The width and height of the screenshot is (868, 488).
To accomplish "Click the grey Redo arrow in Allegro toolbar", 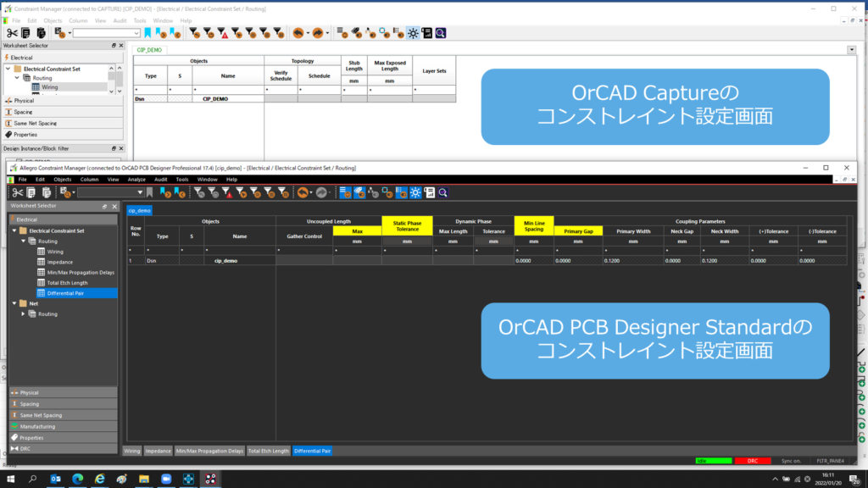I will (x=321, y=192).
